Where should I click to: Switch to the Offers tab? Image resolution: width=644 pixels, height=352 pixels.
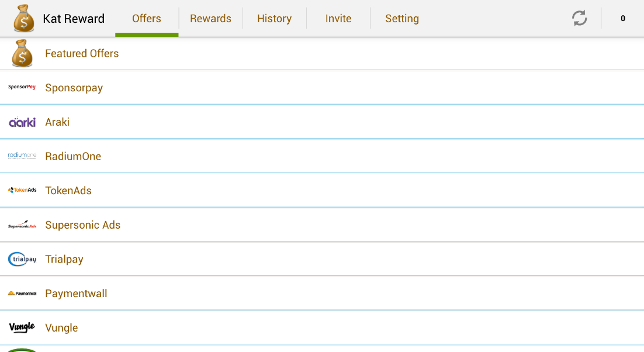click(147, 19)
